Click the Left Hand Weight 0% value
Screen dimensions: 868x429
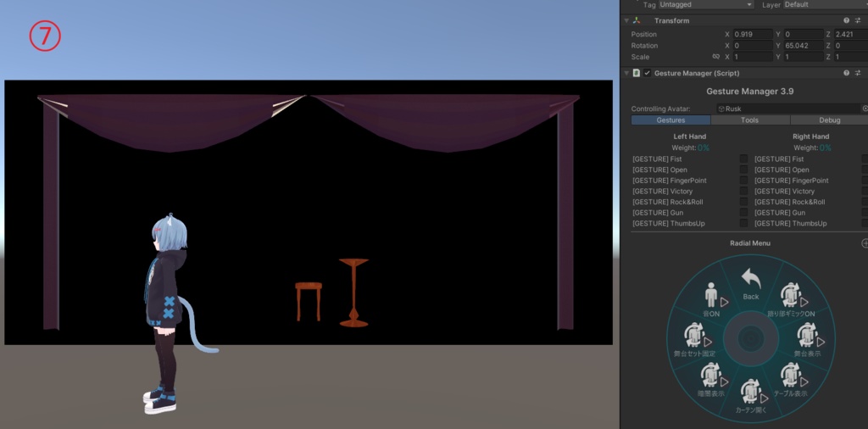click(x=703, y=148)
